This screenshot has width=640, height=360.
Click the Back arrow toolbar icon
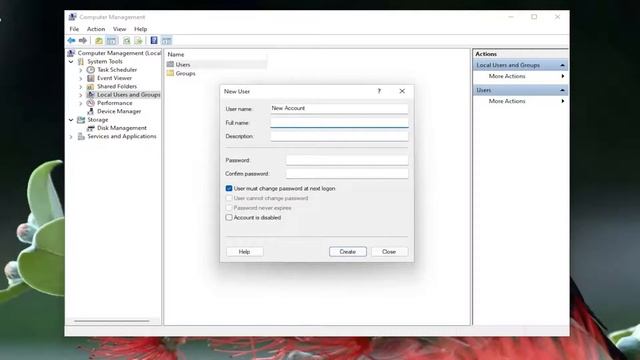71,40
